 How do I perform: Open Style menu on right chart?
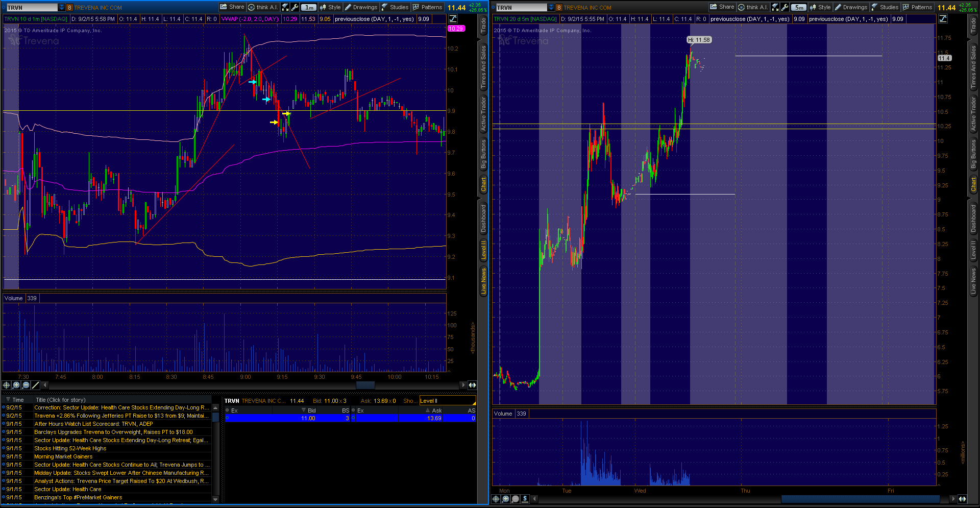(820, 7)
